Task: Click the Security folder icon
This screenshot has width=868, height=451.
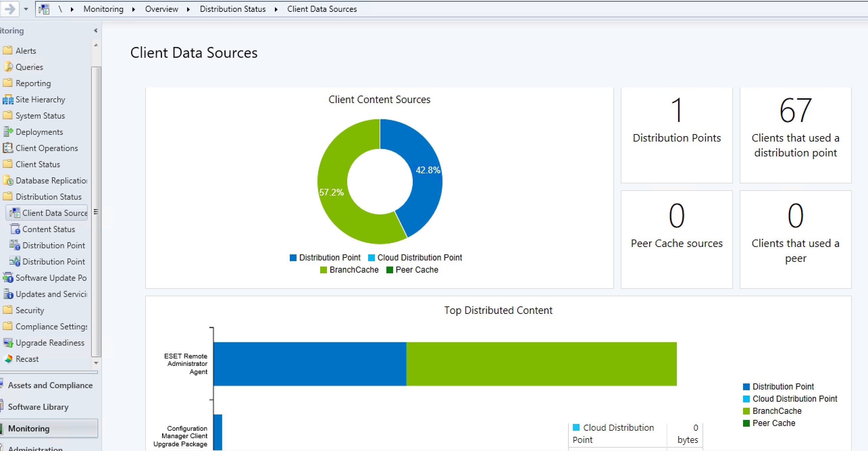Action: 7,310
